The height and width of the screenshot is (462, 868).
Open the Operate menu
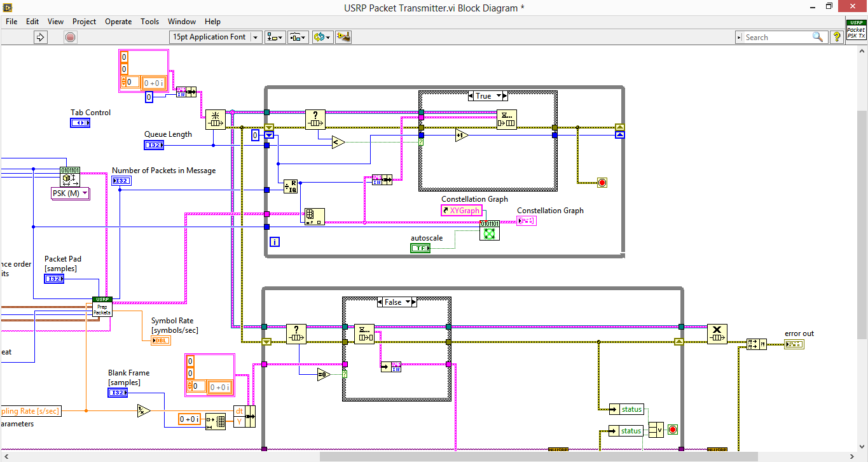coord(118,21)
